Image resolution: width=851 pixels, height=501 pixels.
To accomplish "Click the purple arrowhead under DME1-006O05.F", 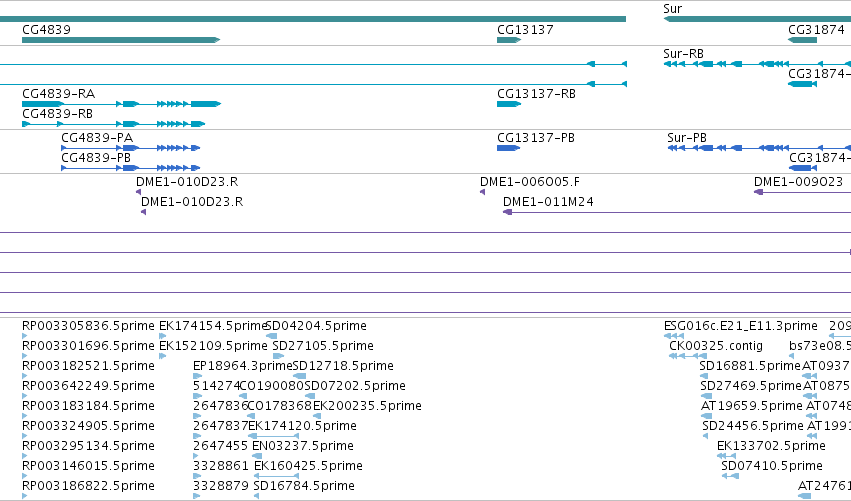I will pyautogui.click(x=482, y=192).
